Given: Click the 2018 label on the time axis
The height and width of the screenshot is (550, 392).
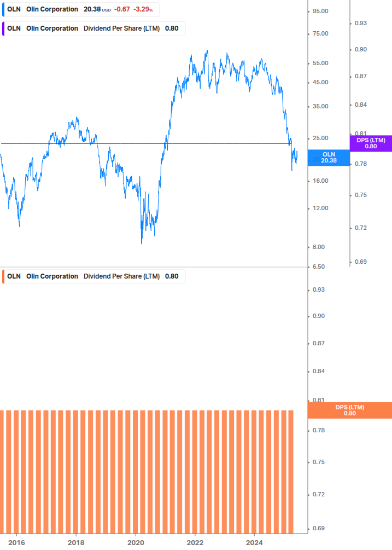Looking at the screenshot, I should click(x=76, y=543).
